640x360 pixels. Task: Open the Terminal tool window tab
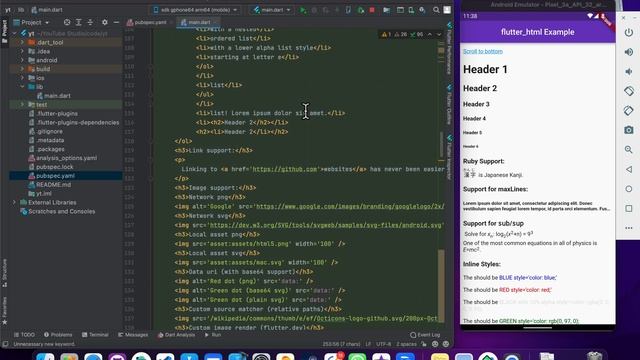coord(95,335)
